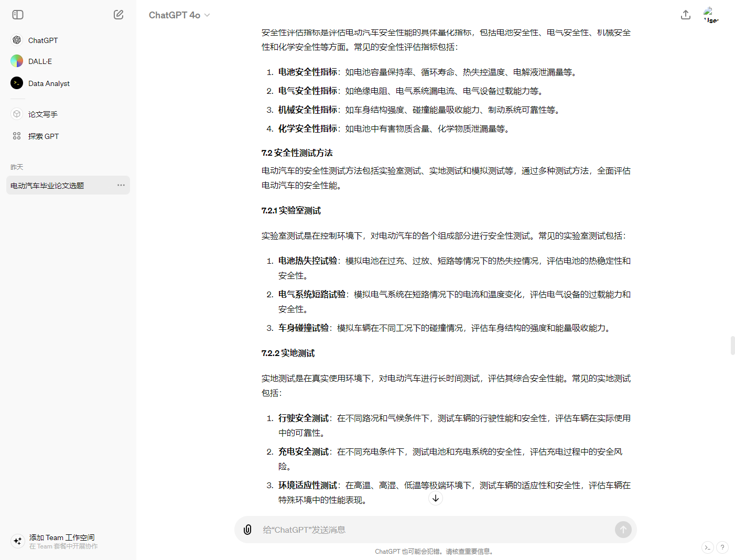This screenshot has width=735, height=560.
Task: Open the user profile avatar
Action: (710, 15)
